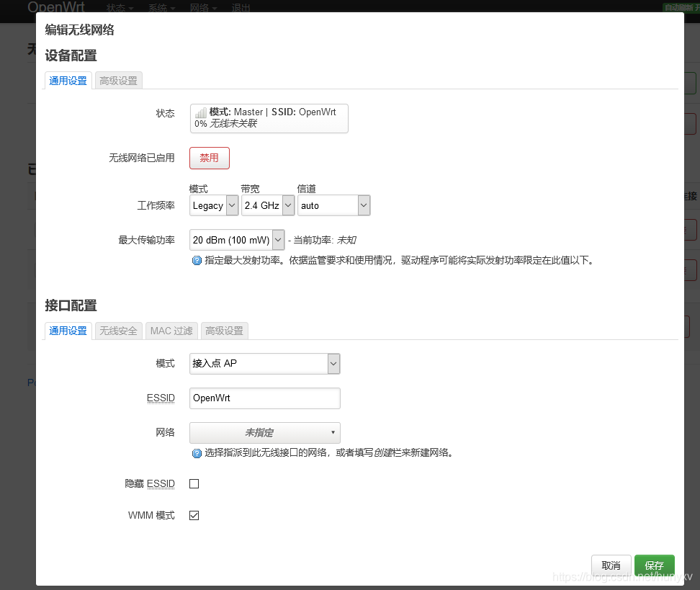
Task: Select interface 通用设置 tab
Action: (x=68, y=331)
